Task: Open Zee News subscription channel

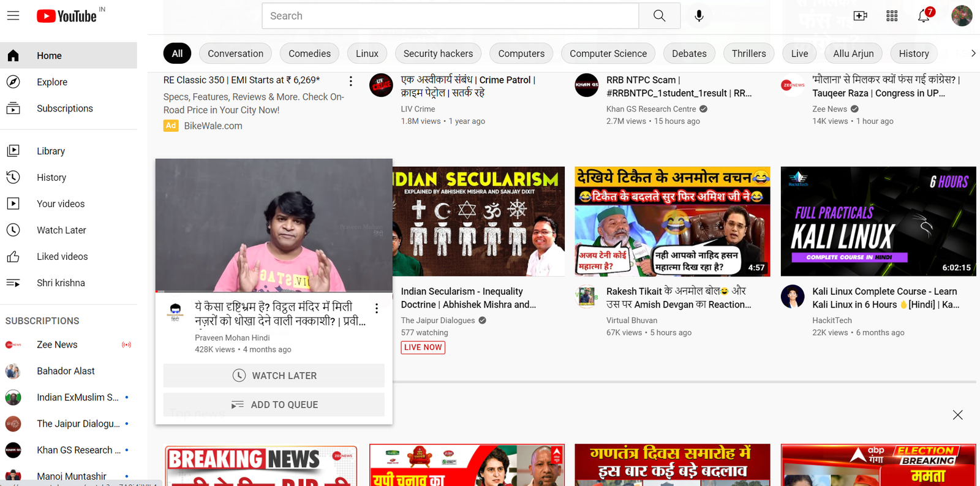Action: coord(69,344)
